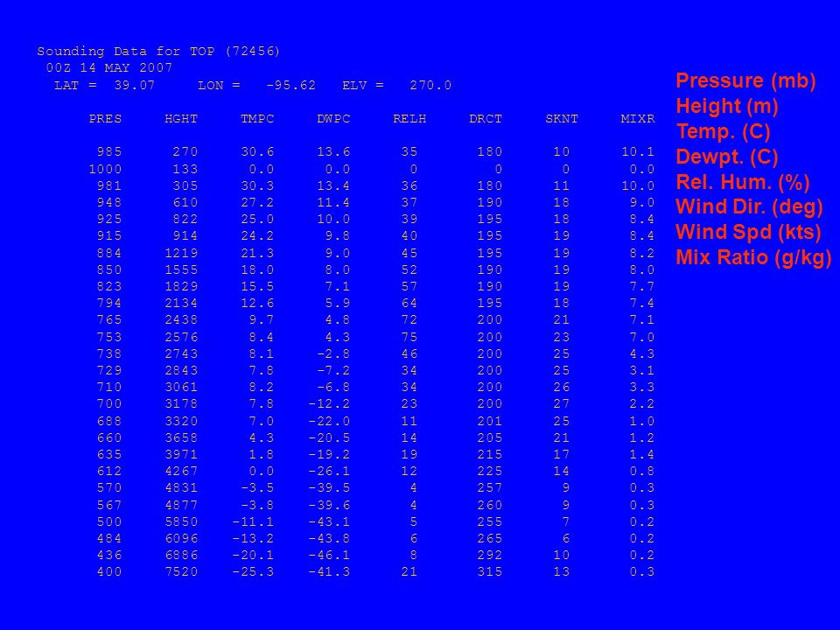This screenshot has height=630, width=840.
Task: Click height value 2576
Action: (x=181, y=337)
